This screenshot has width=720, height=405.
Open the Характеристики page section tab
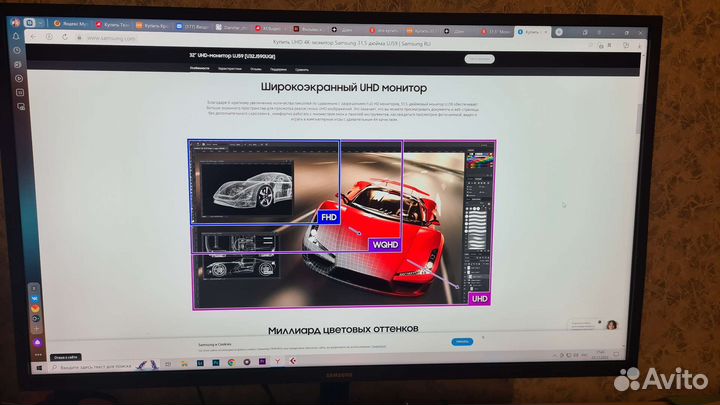point(230,69)
